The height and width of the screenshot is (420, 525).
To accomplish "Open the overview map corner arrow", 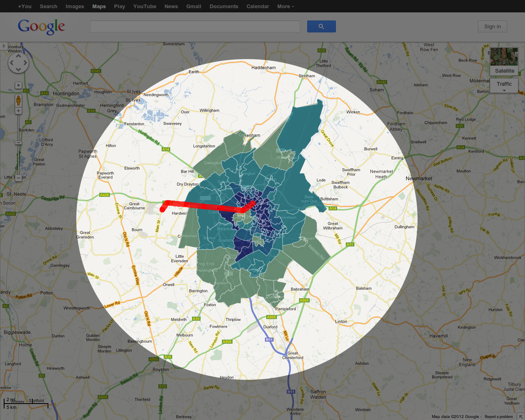I will click(x=521, y=416).
